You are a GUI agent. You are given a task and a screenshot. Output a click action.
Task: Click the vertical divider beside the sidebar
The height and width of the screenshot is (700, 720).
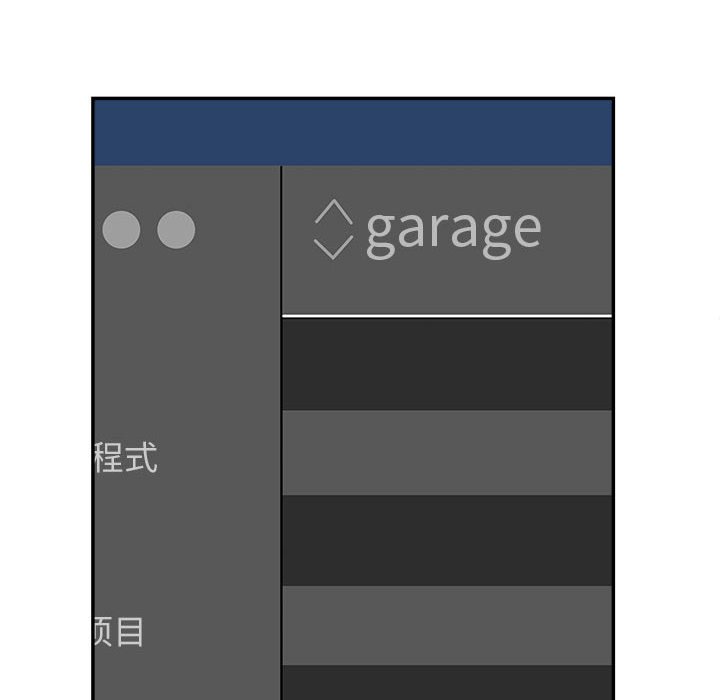[281, 430]
